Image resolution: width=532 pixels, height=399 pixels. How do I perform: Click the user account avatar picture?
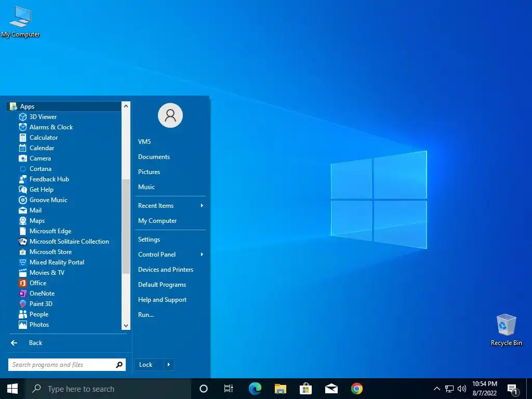[170, 116]
